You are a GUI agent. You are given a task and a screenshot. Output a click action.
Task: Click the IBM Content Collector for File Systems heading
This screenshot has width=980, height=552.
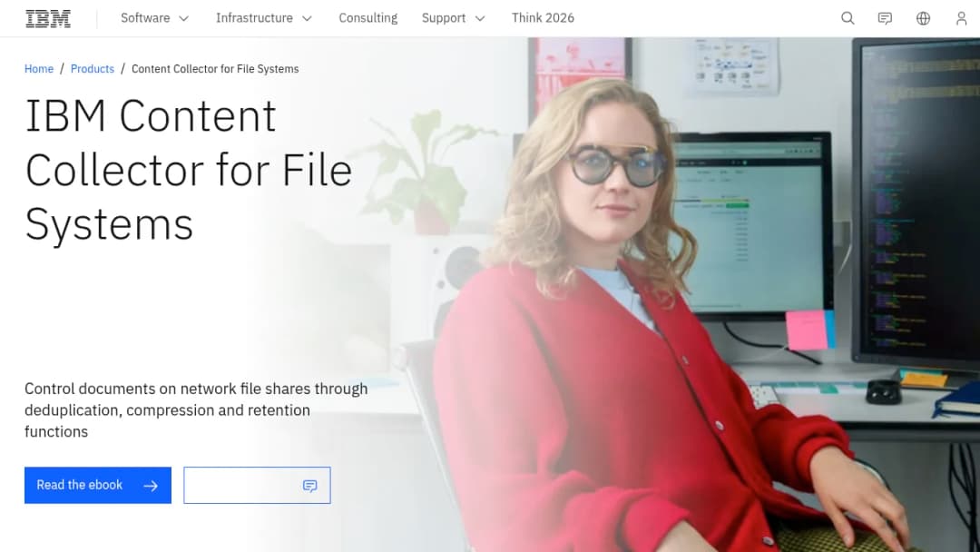pyautogui.click(x=188, y=170)
